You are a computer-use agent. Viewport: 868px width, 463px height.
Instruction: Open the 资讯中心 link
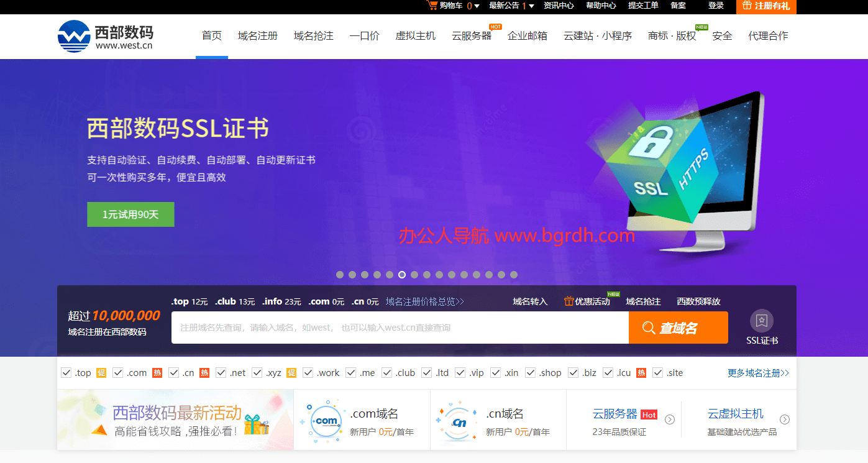click(x=559, y=6)
